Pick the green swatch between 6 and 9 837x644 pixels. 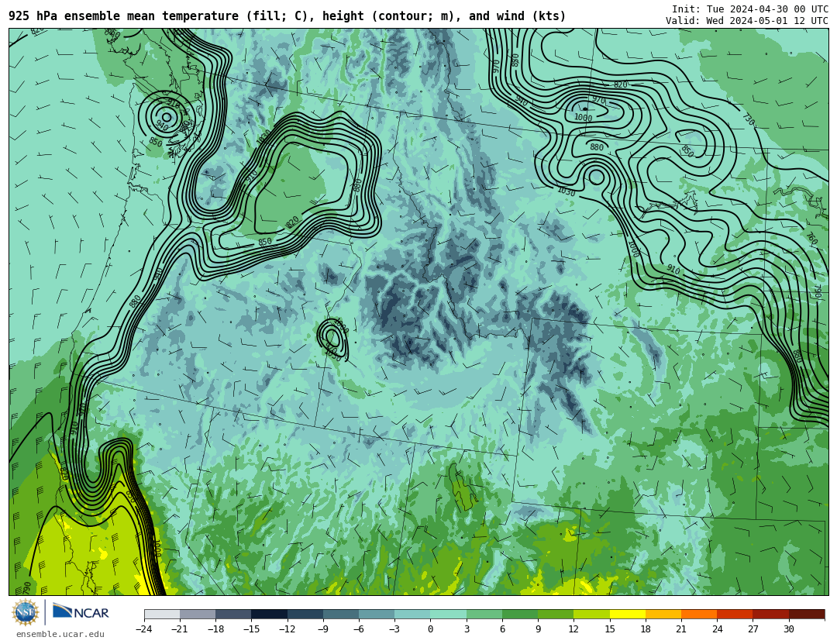pyautogui.click(x=520, y=614)
